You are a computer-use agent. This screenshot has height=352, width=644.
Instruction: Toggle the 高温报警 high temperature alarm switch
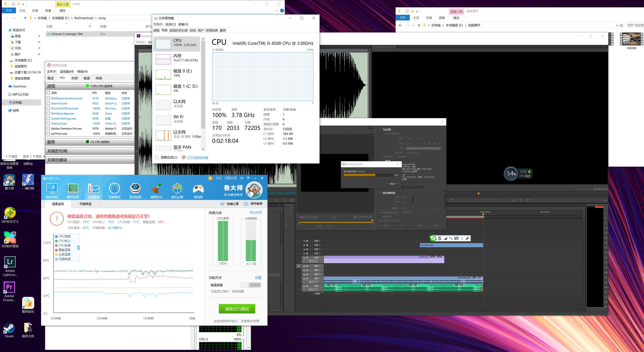(x=251, y=285)
